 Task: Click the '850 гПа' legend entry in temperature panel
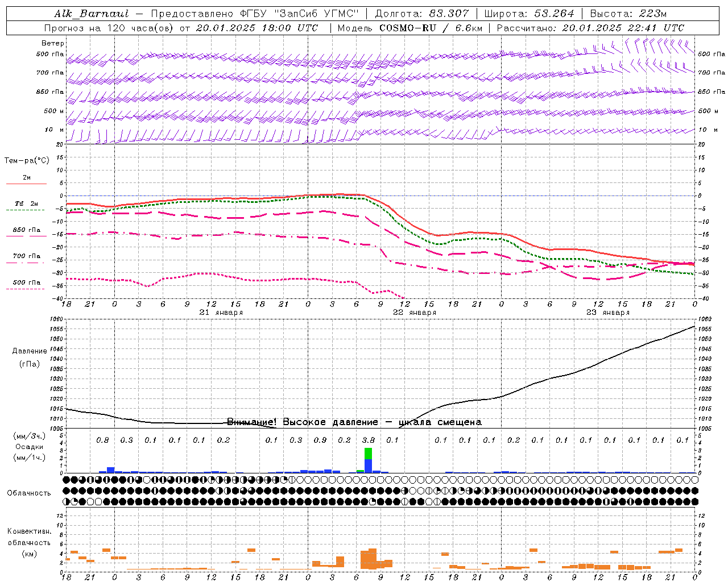27,230
